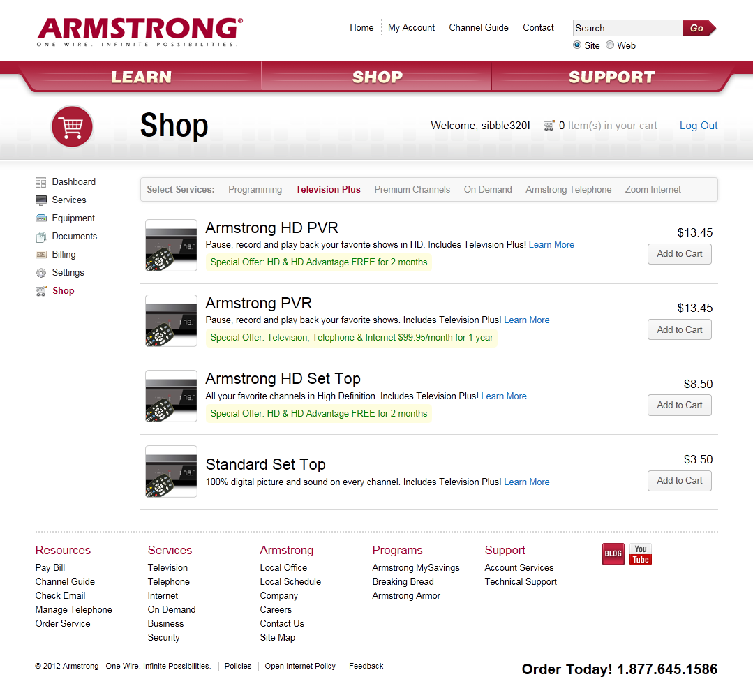Click the small cart icon beside item count
Image resolution: width=753 pixels, height=700 pixels.
tap(549, 126)
